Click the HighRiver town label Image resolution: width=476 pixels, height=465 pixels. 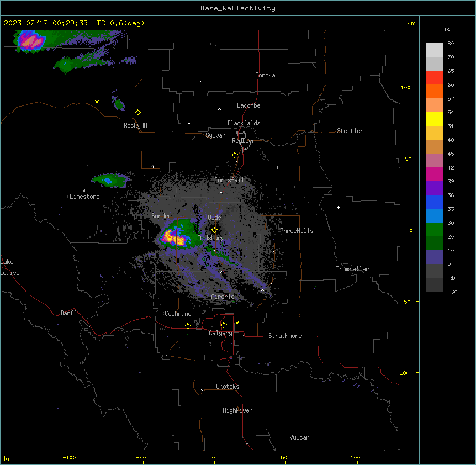pyautogui.click(x=237, y=410)
